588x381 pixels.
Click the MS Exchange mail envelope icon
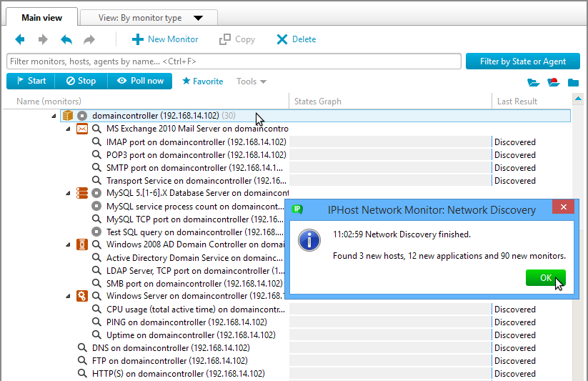pyautogui.click(x=82, y=129)
